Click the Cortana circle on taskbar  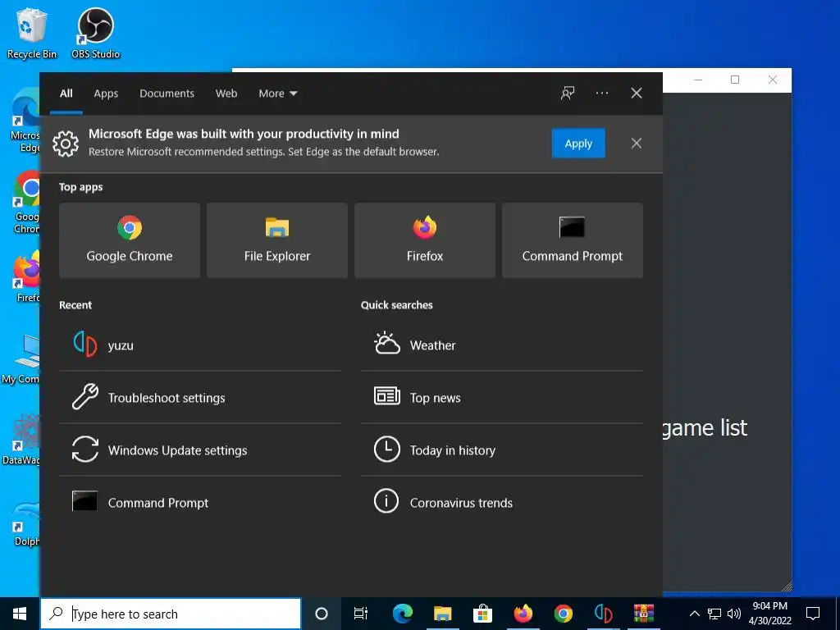pyautogui.click(x=322, y=614)
